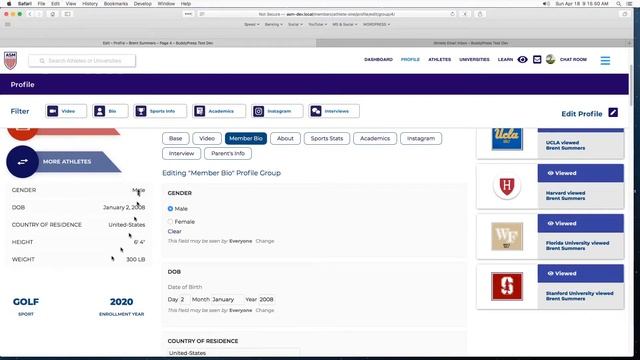Viewport: 640px width, 360px height.
Task: Filter by Interviews chat icon
Action: point(316,111)
